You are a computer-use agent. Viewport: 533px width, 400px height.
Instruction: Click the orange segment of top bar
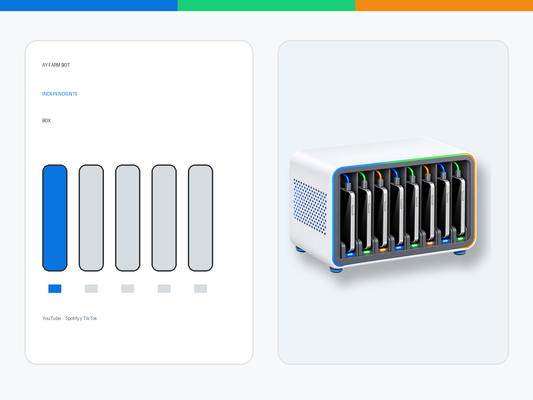[x=444, y=5]
